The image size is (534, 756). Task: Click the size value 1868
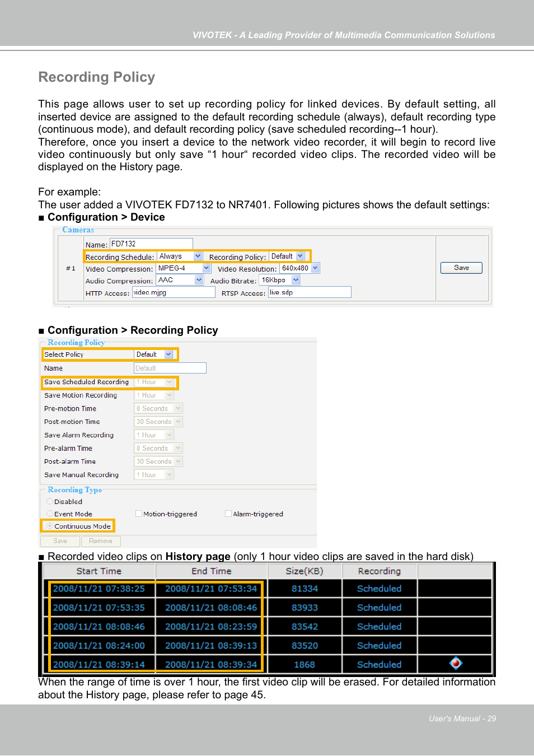(x=305, y=665)
